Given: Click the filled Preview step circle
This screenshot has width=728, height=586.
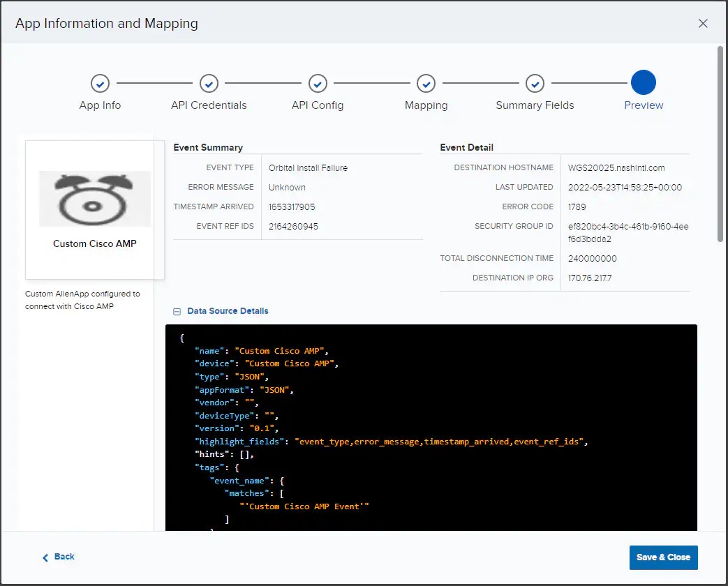Looking at the screenshot, I should (644, 82).
